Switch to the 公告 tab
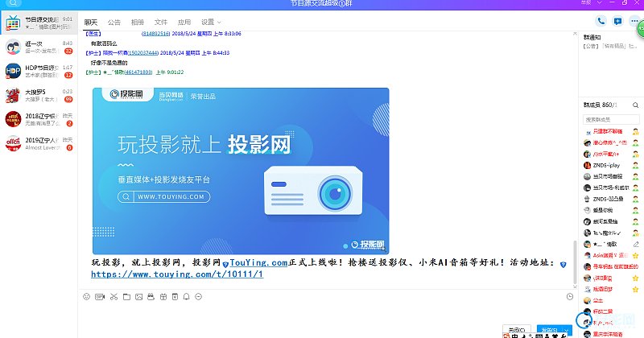This screenshot has width=644, height=338. tap(114, 23)
